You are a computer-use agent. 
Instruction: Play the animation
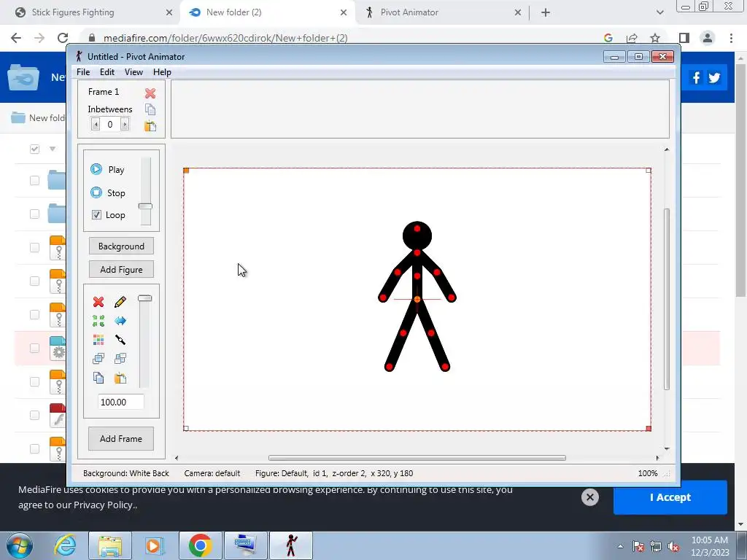pyautogui.click(x=107, y=169)
